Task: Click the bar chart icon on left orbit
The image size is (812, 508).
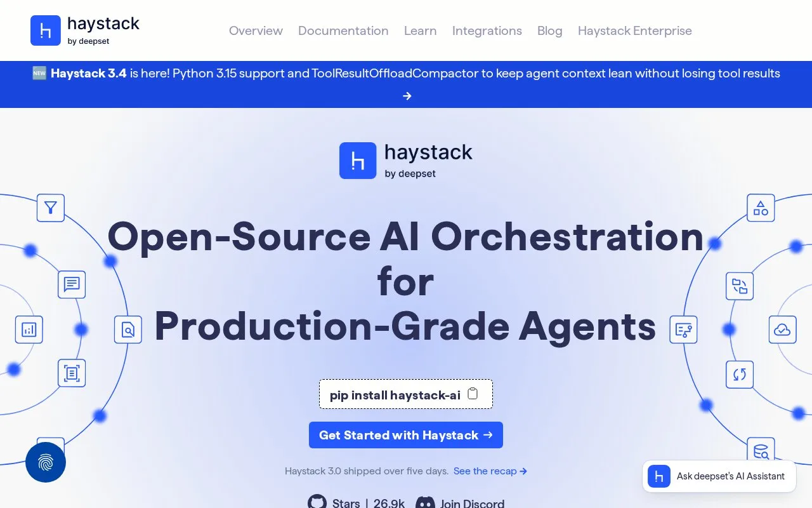Action: coord(29,330)
